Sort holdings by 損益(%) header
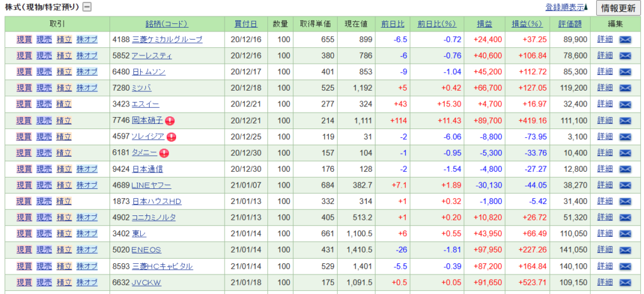This screenshot has width=644, height=294. [526, 24]
